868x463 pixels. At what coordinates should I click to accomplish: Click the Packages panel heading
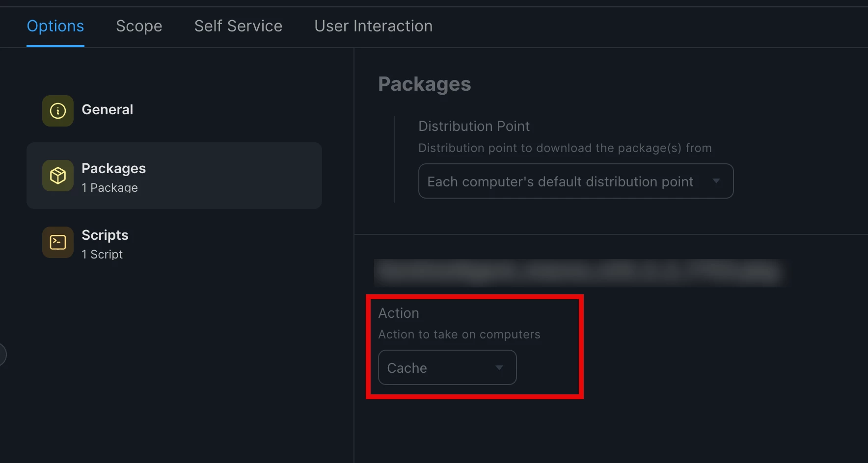[x=425, y=84]
